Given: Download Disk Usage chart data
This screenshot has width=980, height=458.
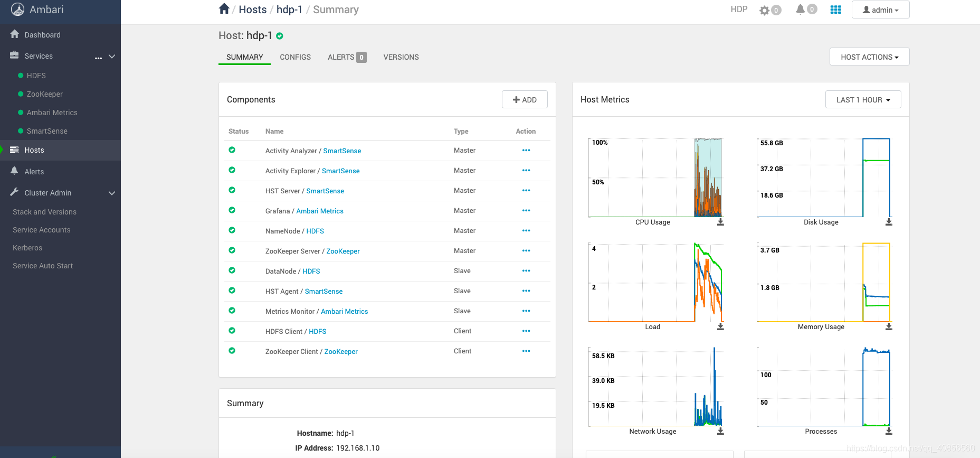Looking at the screenshot, I should (x=889, y=222).
